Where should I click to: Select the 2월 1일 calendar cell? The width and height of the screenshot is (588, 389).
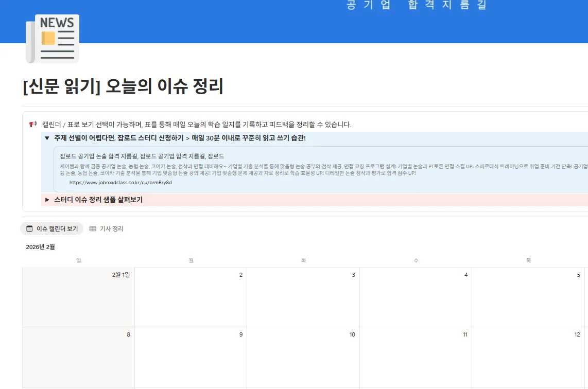pos(78,297)
